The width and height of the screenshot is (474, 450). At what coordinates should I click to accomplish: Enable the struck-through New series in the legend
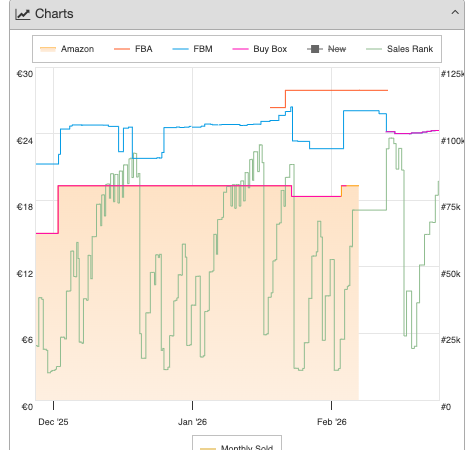click(x=326, y=49)
